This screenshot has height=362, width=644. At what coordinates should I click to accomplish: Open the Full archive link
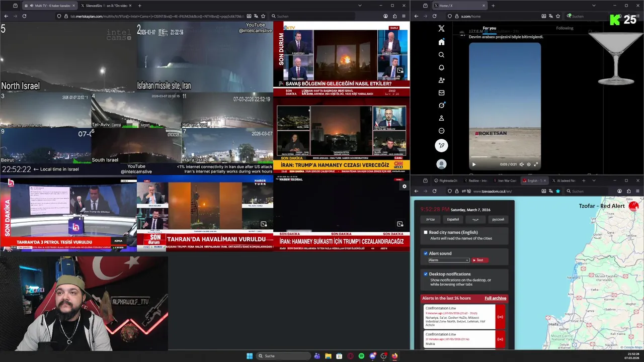[x=495, y=298]
